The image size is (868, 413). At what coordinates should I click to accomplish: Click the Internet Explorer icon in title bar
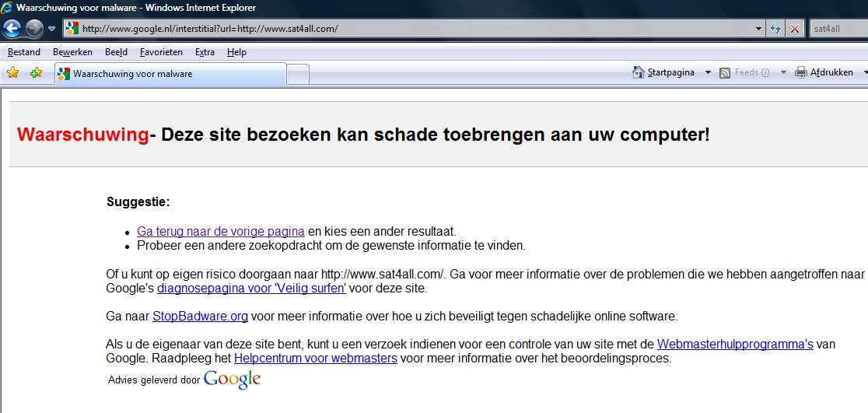point(8,8)
